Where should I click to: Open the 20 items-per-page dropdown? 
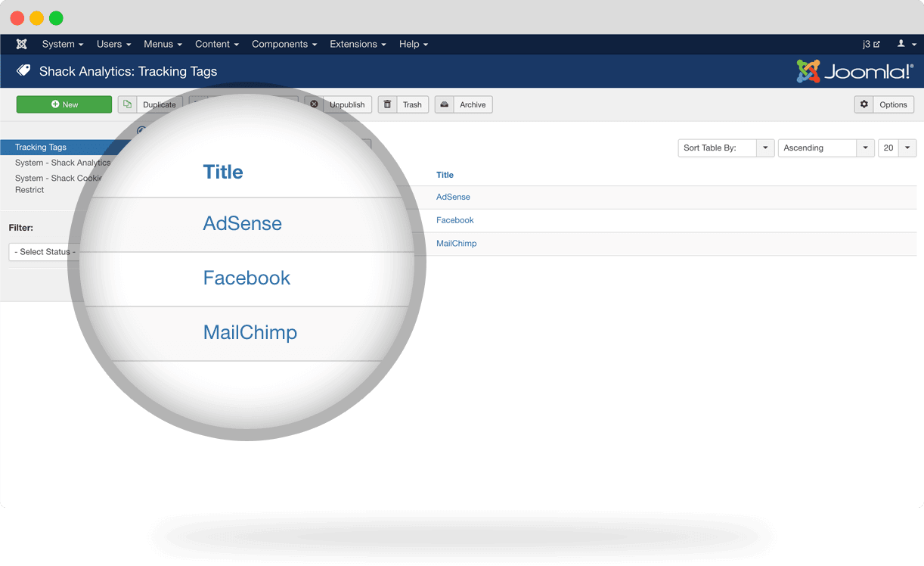click(x=898, y=148)
